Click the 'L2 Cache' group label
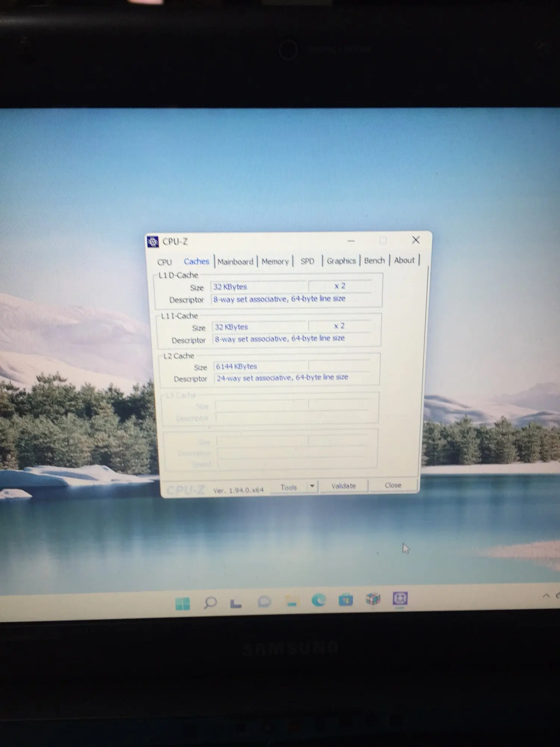This screenshot has width=560, height=747. point(179,356)
